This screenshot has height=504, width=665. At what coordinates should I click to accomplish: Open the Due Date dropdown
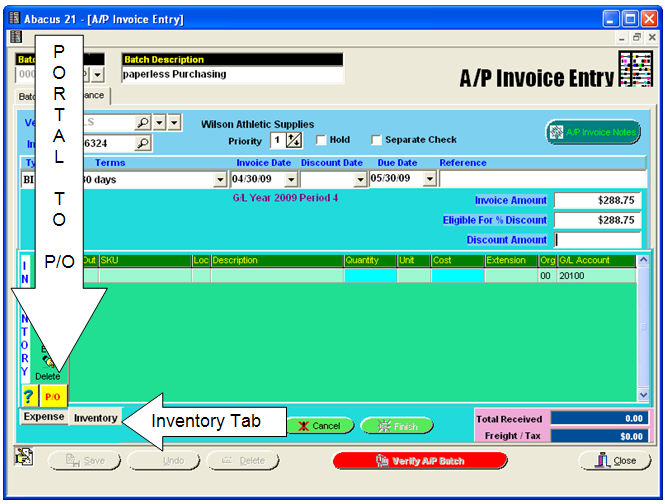point(430,179)
